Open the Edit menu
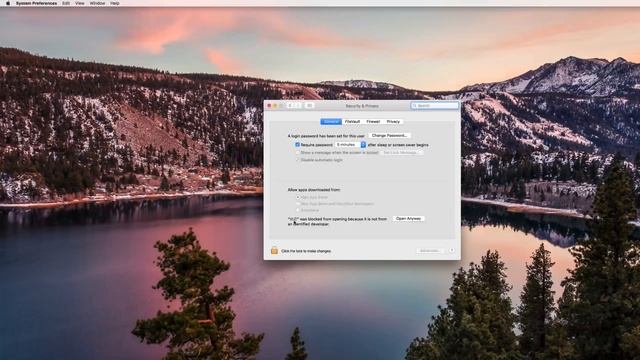This screenshot has width=640, height=360. click(x=66, y=3)
